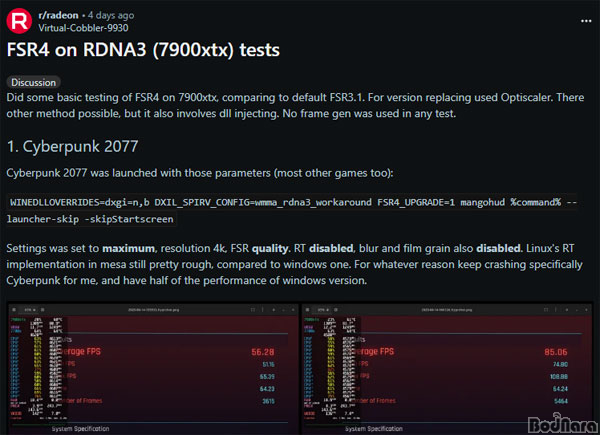Screen dimensions: 600x435
Task: Open left benchmark screenshot showing 56.28 FPS
Action: click(x=153, y=369)
